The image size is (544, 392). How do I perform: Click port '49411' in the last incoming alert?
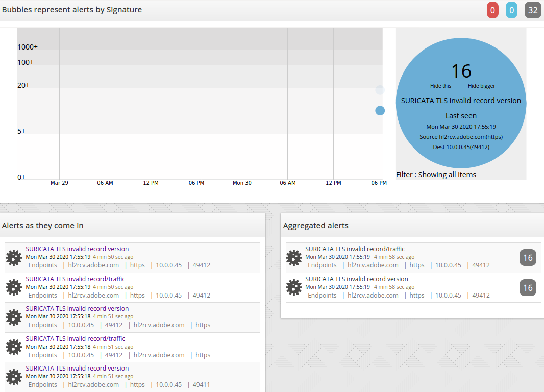coord(201,385)
